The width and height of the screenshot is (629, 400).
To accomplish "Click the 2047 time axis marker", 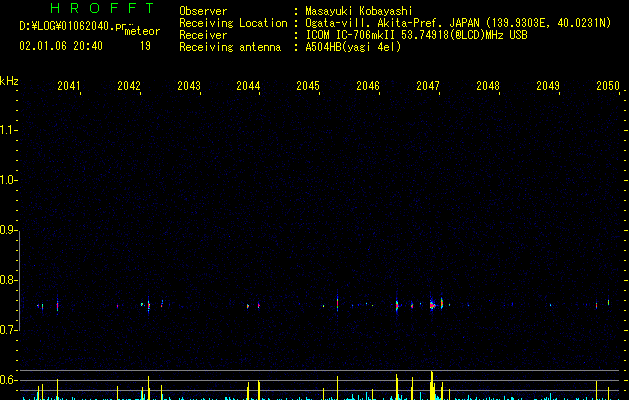I will (x=428, y=85).
